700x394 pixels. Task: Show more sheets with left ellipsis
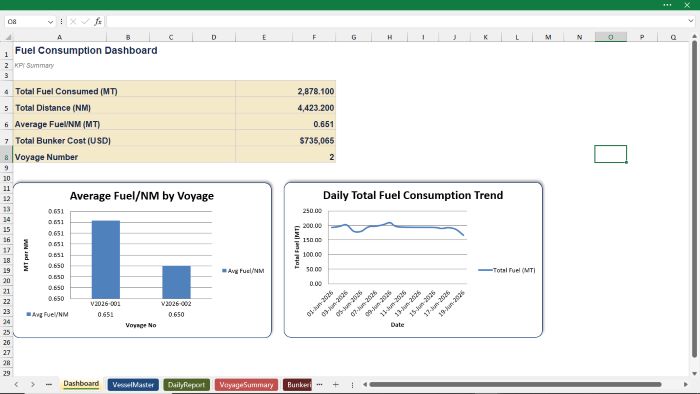coord(49,384)
